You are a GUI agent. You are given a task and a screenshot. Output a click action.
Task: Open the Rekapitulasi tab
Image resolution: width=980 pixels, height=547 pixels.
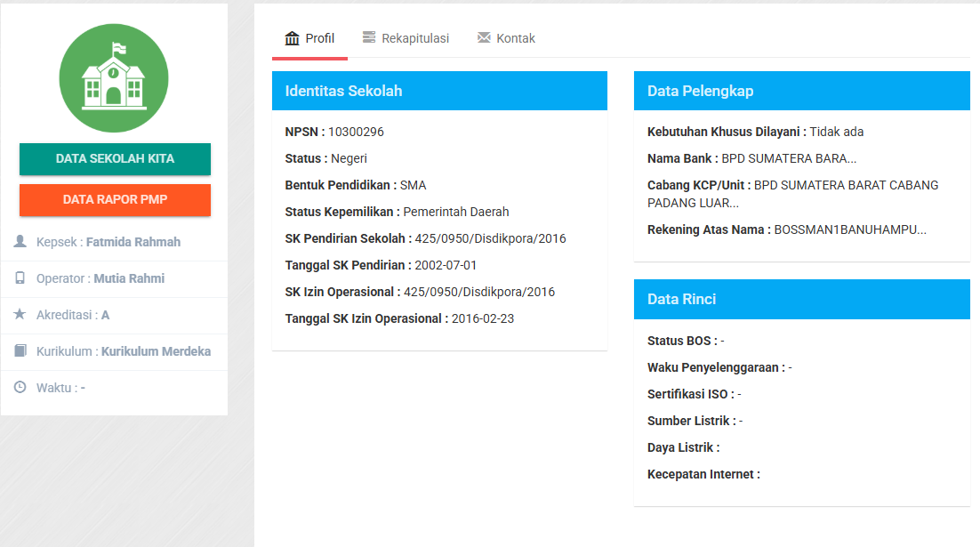point(414,38)
